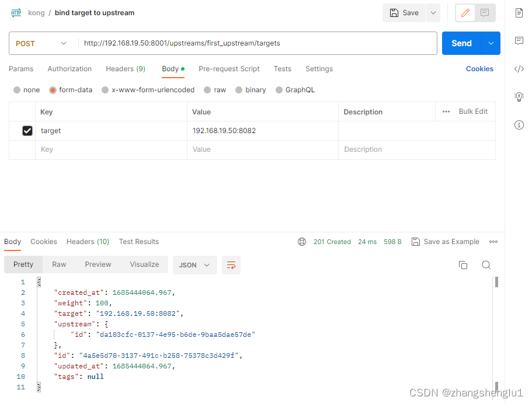Switch to Raw response view

(59, 264)
